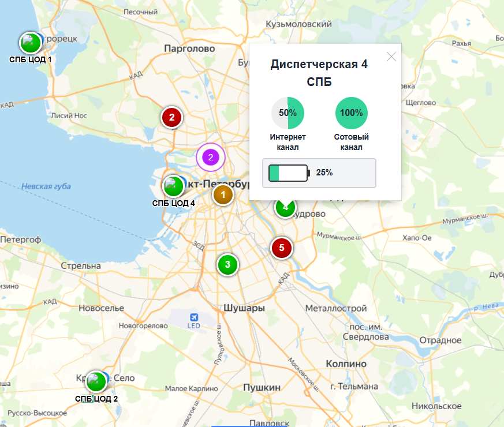This screenshot has width=504, height=427.
Task: Click the LED airport icon
Action: [x=194, y=317]
